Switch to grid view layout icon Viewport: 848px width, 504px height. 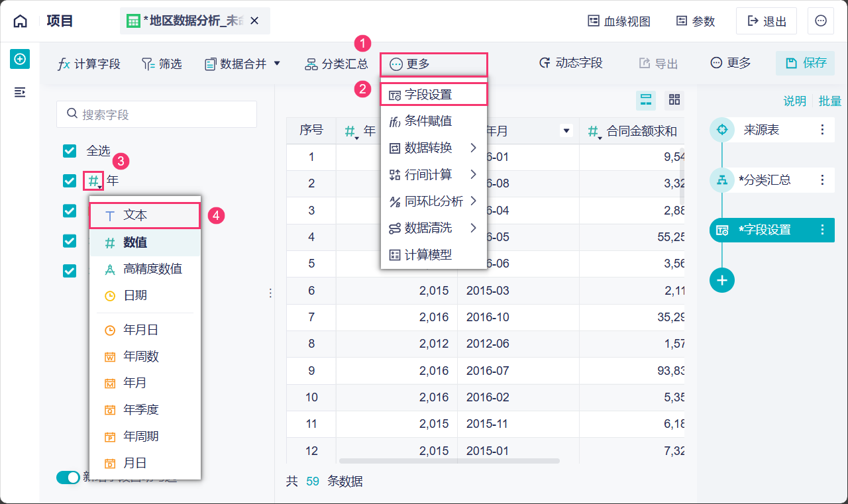click(674, 100)
